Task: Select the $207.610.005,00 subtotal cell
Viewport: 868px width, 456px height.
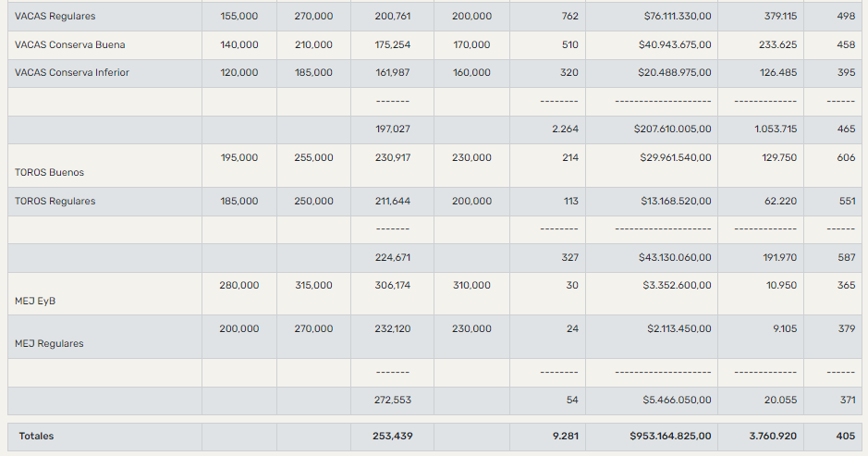Action: pos(672,129)
